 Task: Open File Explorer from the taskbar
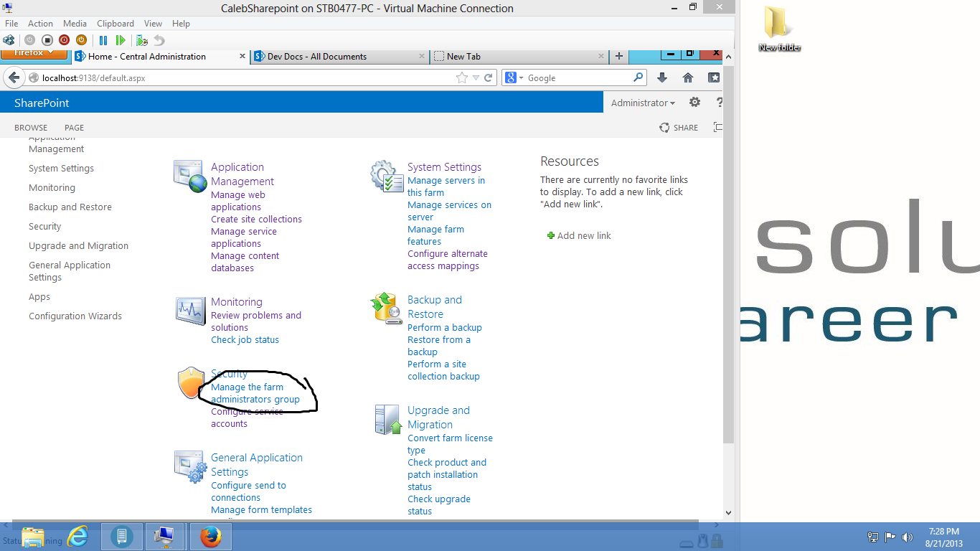pos(33,537)
